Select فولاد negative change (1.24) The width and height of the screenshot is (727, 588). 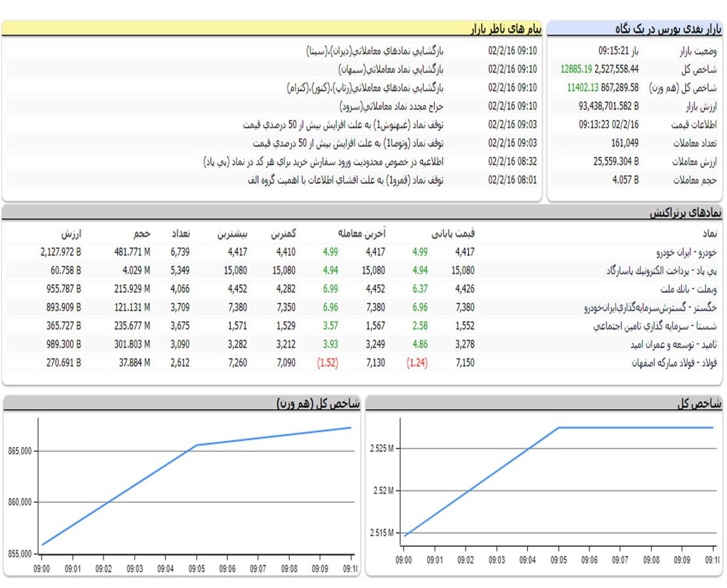[417, 363]
